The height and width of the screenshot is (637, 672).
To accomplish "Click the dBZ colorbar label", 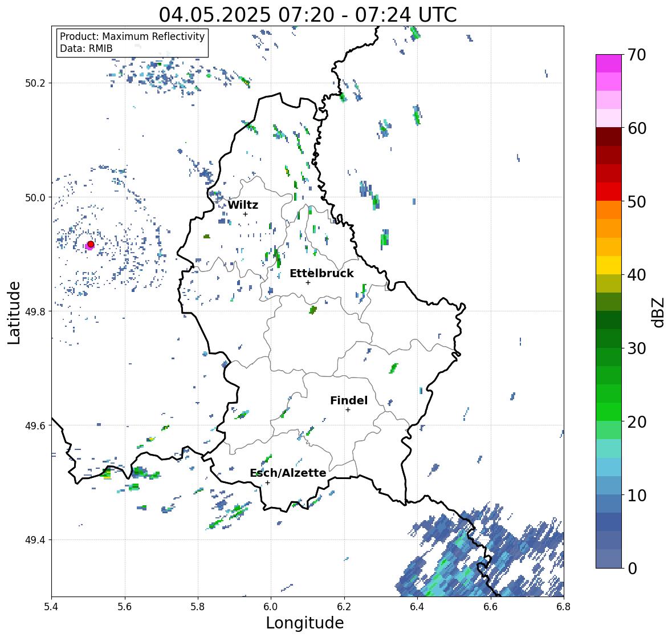I will coord(659,312).
